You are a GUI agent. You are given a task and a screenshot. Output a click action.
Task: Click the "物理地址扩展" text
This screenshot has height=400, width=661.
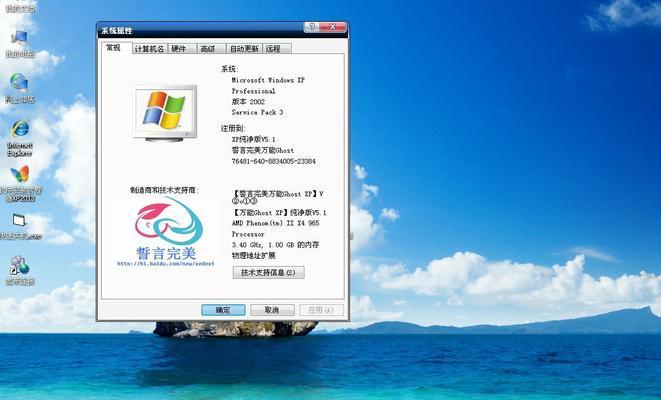click(x=253, y=255)
